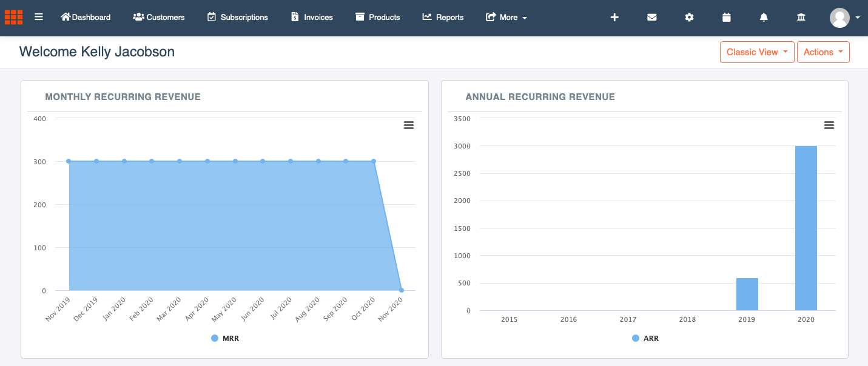
Task: Toggle the MRR series in the chart legend
Action: pos(224,338)
